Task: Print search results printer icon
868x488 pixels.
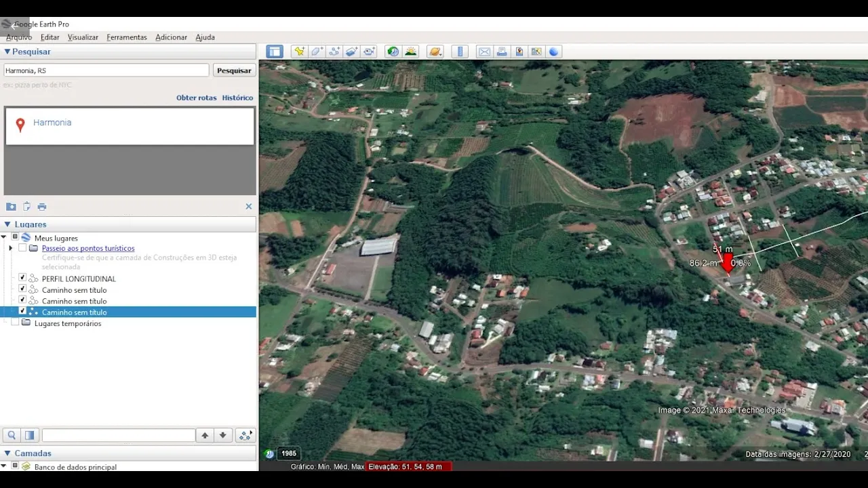Action: (42, 207)
